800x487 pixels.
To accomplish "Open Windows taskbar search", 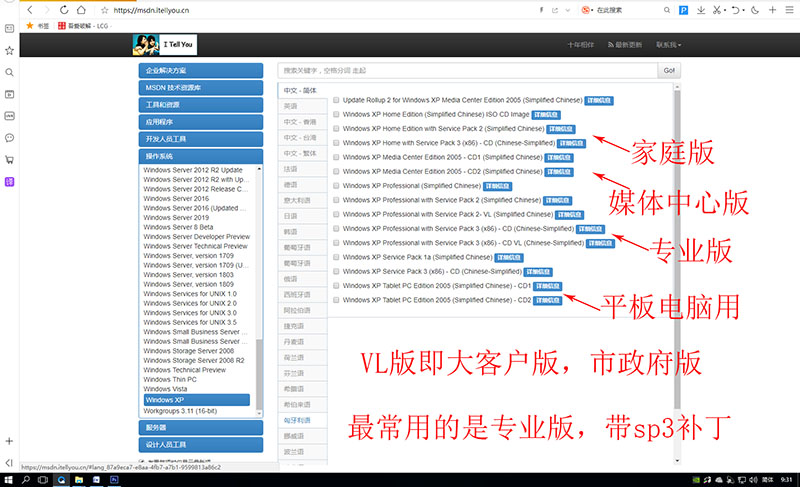I will [26, 480].
